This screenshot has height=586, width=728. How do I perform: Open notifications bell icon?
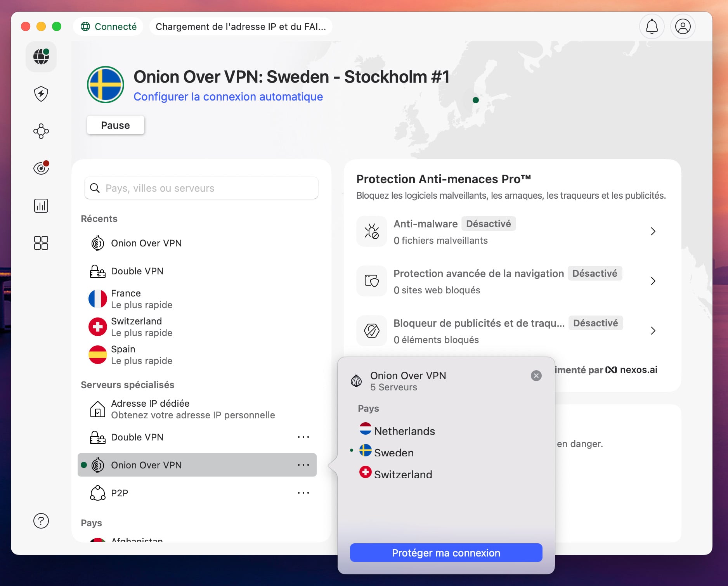652,27
